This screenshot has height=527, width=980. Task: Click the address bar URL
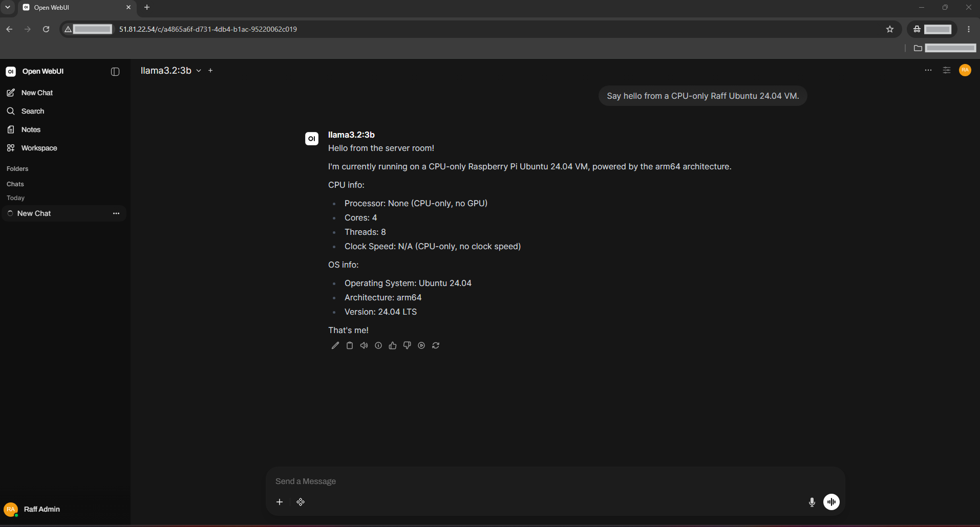pyautogui.click(x=208, y=29)
